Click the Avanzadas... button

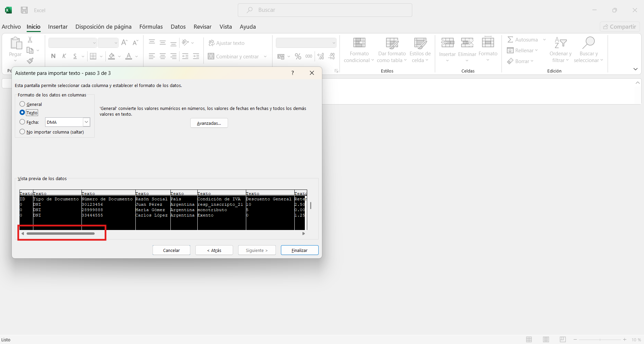[x=209, y=123]
